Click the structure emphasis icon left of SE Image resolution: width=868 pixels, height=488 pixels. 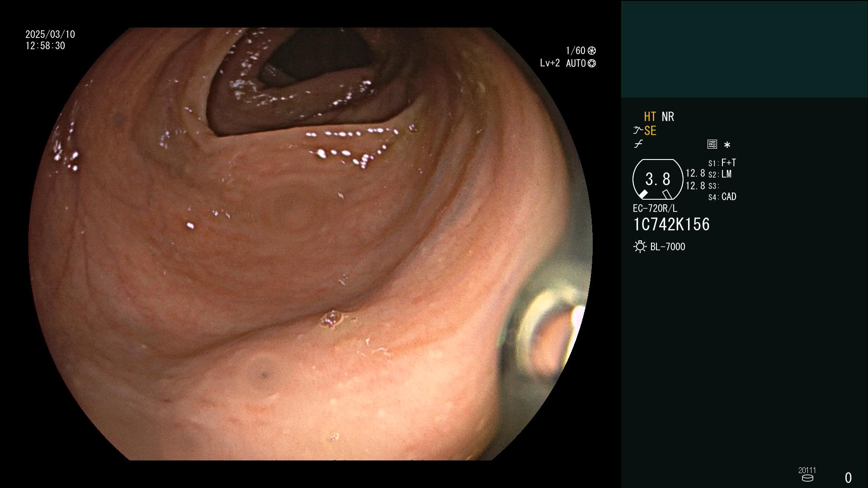(638, 131)
